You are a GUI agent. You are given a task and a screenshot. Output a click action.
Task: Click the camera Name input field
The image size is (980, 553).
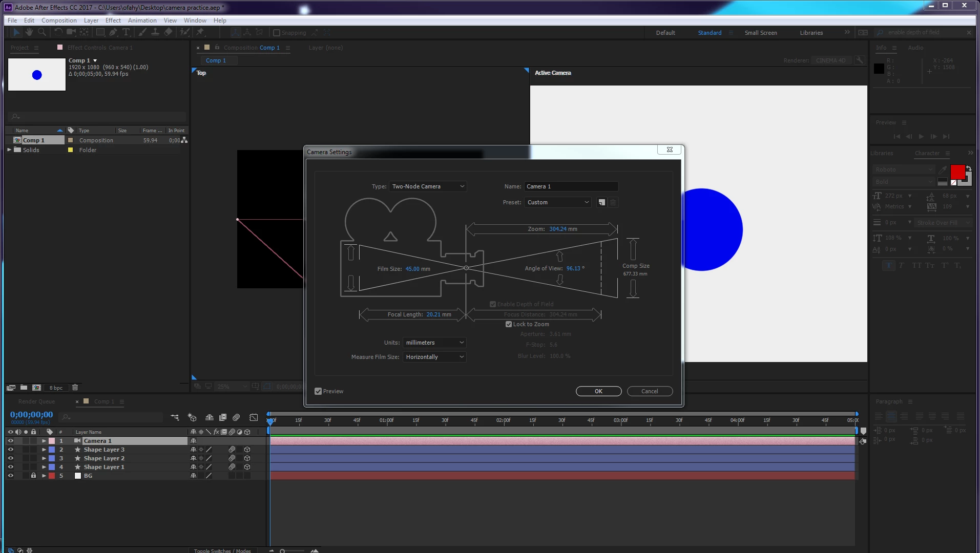(571, 186)
